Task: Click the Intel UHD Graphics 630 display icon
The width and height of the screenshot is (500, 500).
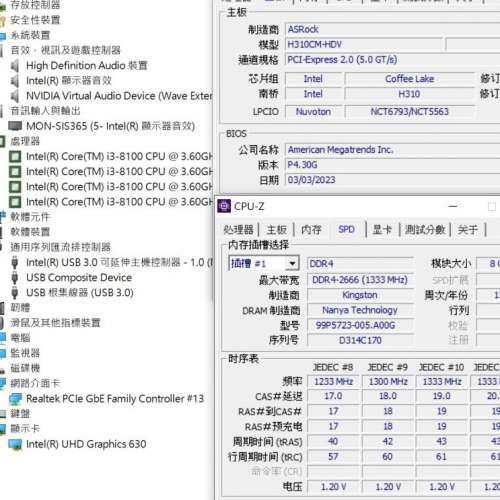Action: pos(15,444)
